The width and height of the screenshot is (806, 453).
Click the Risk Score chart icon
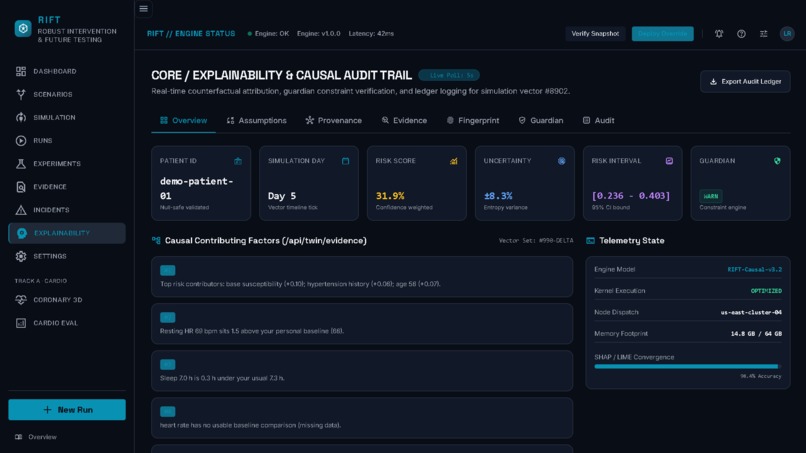point(453,161)
